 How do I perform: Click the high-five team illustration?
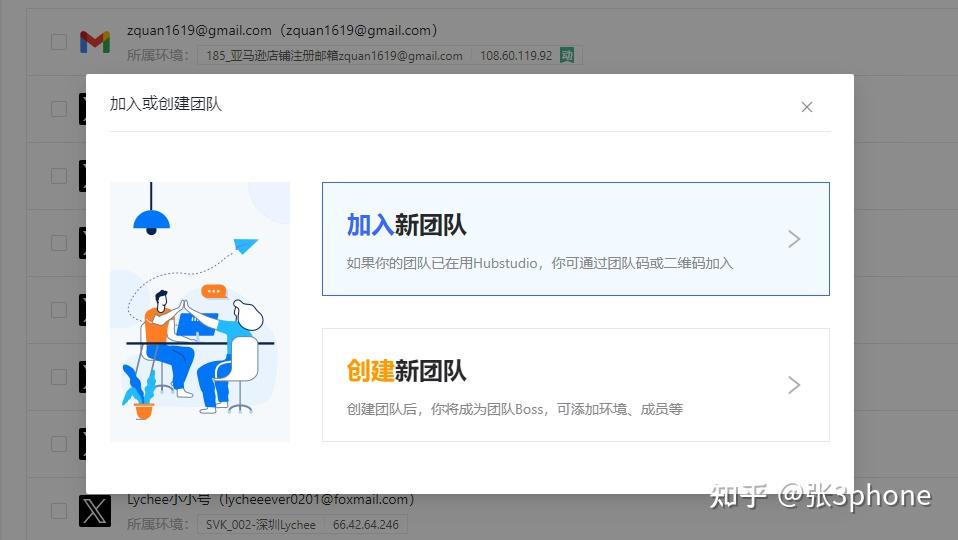click(x=200, y=312)
